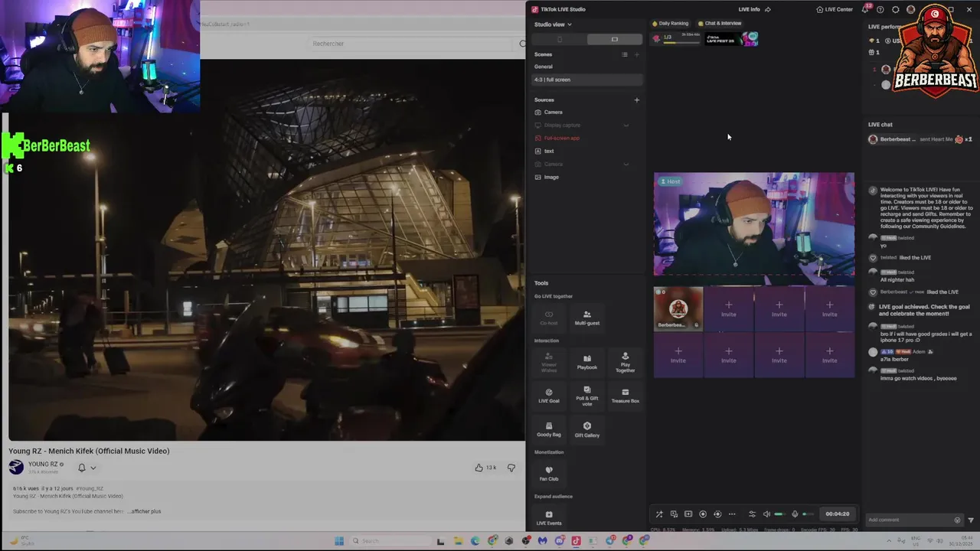Open the LIVE Center link
The height and width of the screenshot is (551, 980).
pyautogui.click(x=835, y=9)
